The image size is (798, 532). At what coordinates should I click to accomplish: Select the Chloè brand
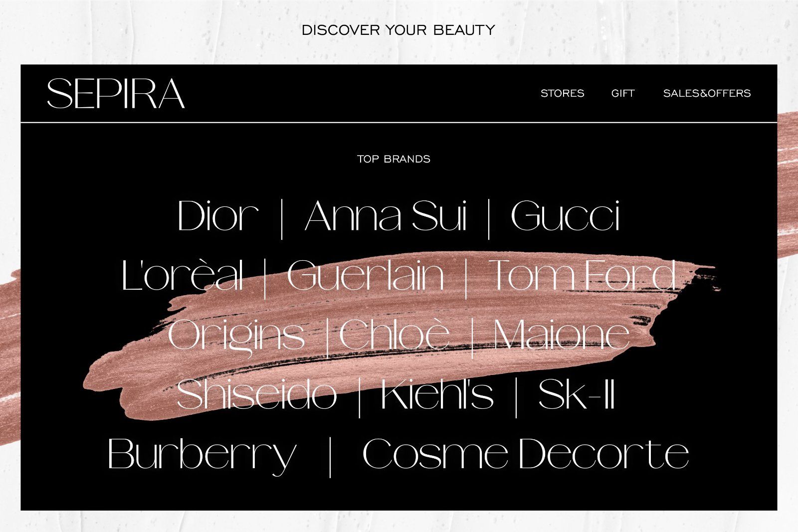pos(395,334)
